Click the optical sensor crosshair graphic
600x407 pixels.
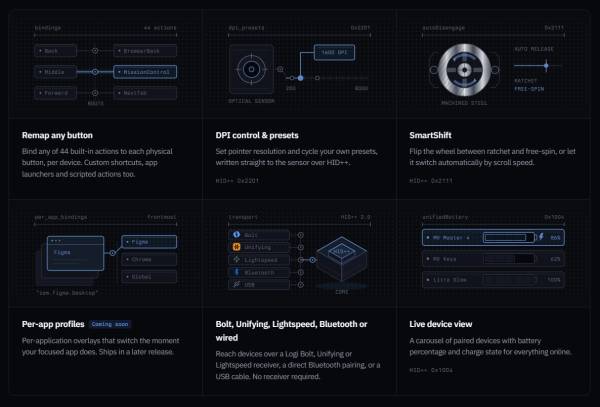point(251,69)
